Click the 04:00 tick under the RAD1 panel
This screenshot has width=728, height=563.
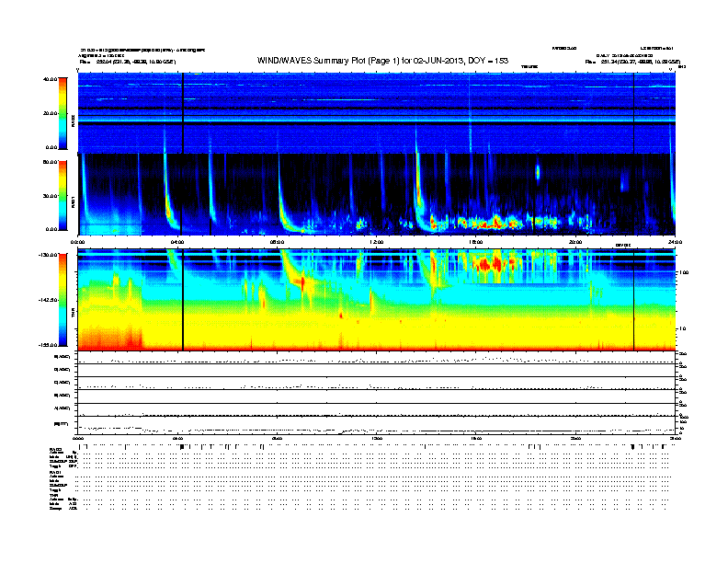[177, 242]
